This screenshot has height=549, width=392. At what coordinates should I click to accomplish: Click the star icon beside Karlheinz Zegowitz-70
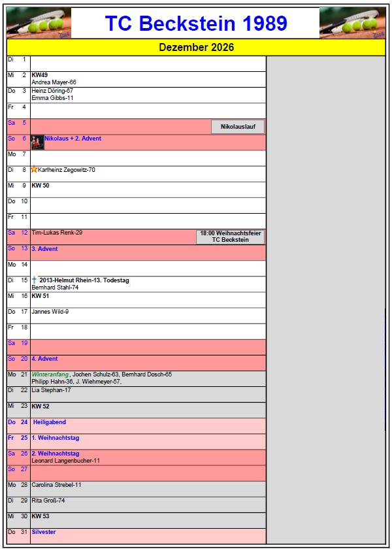pos(34,169)
